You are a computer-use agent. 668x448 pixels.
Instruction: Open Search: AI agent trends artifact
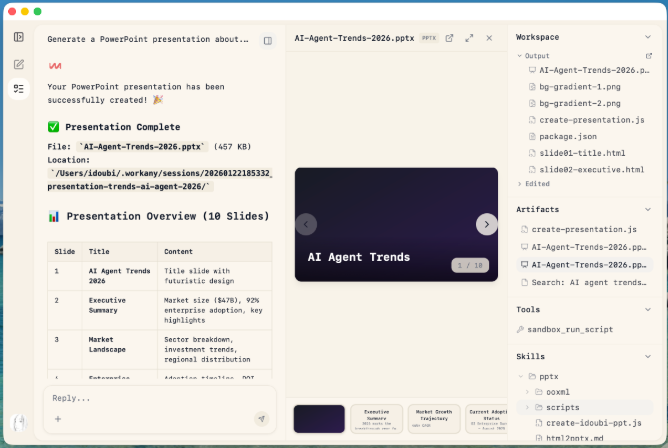click(x=584, y=282)
